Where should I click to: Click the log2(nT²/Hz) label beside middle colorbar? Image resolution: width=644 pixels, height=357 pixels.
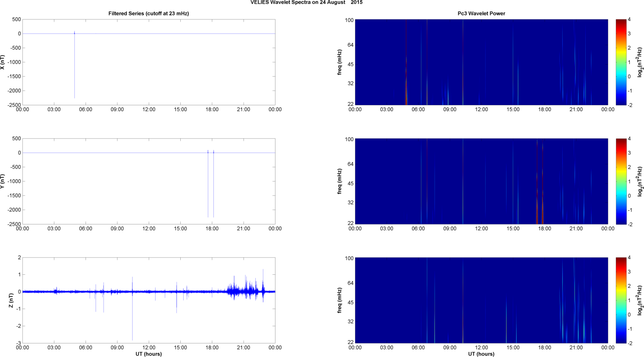640,181
